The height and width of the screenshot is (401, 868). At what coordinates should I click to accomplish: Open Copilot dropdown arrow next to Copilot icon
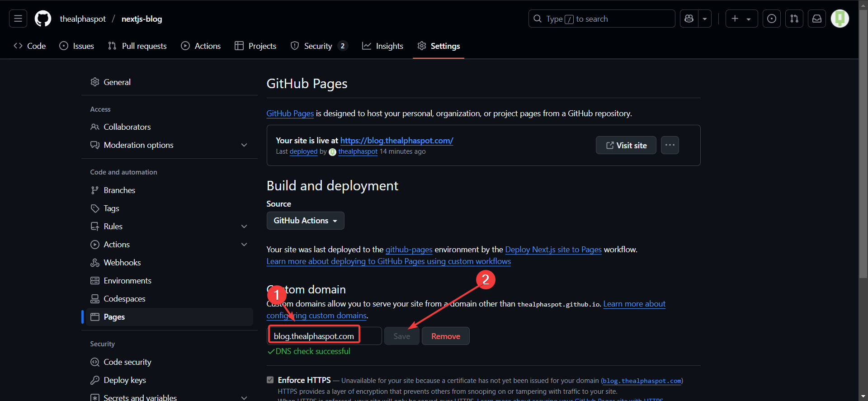705,19
